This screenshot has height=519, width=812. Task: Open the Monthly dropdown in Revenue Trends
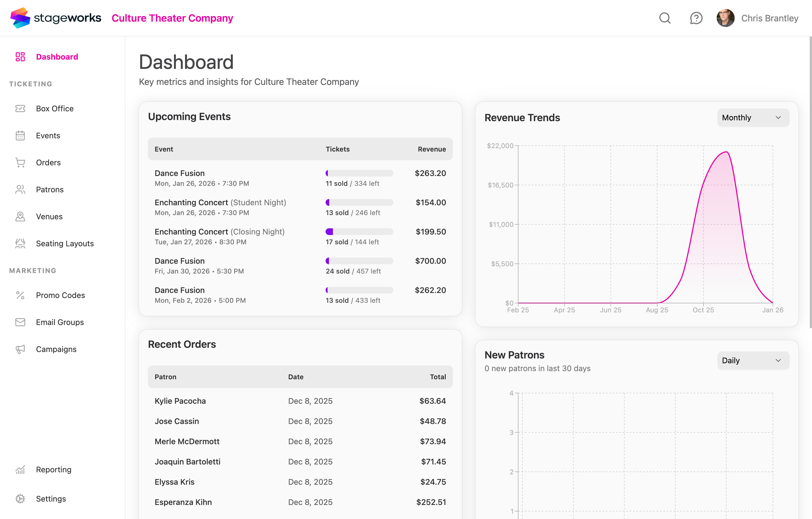(x=753, y=117)
